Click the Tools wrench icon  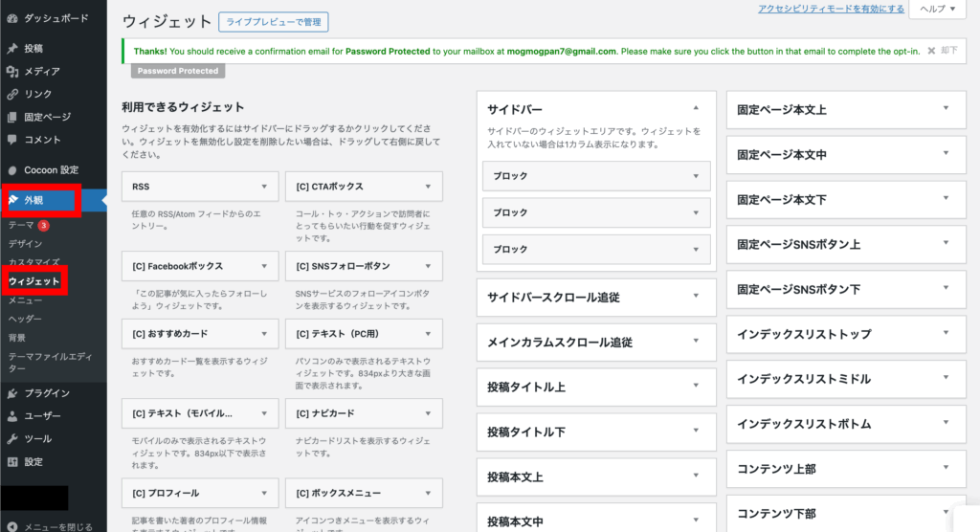[x=11, y=439]
